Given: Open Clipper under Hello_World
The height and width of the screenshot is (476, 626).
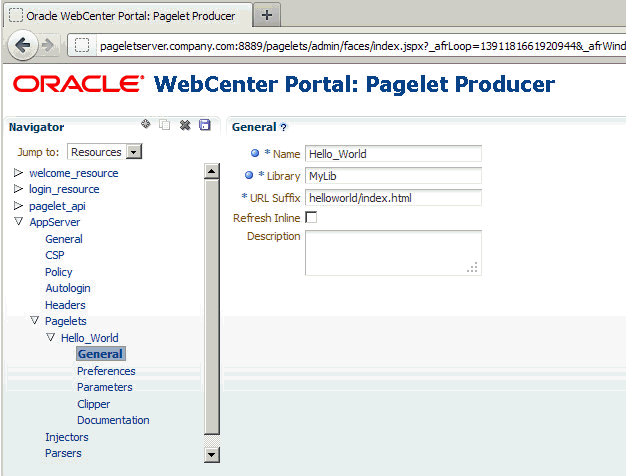Looking at the screenshot, I should (x=93, y=404).
